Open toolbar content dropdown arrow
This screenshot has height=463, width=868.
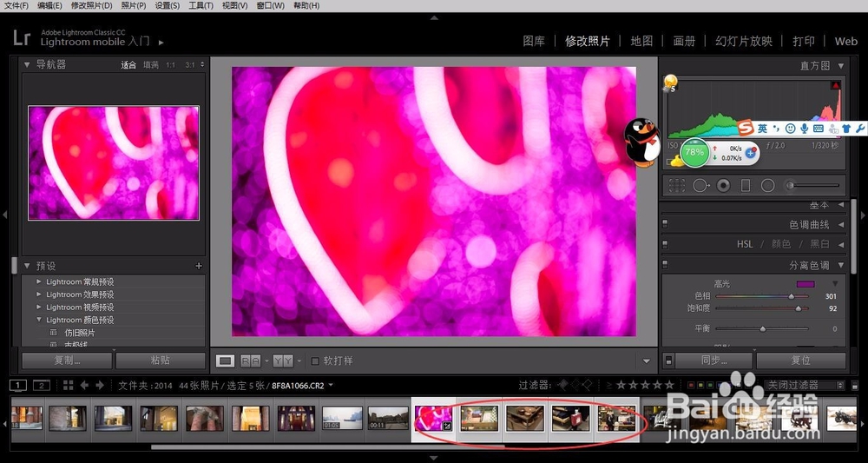point(646,361)
